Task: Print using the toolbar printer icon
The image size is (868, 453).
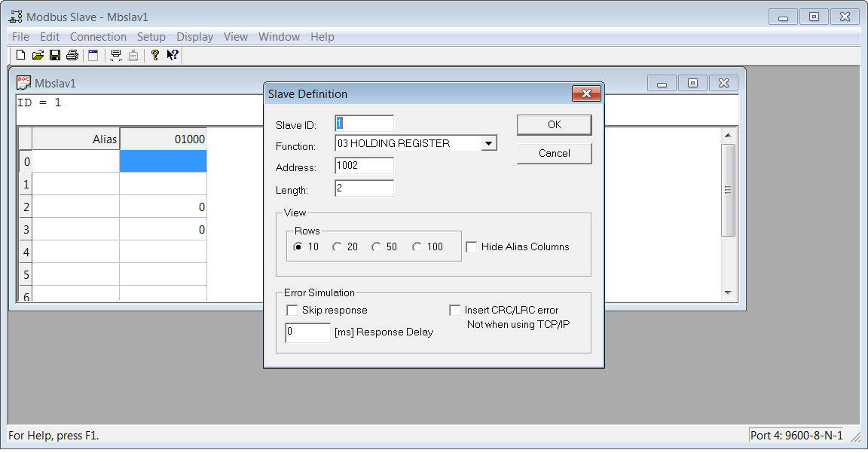Action: click(x=72, y=55)
